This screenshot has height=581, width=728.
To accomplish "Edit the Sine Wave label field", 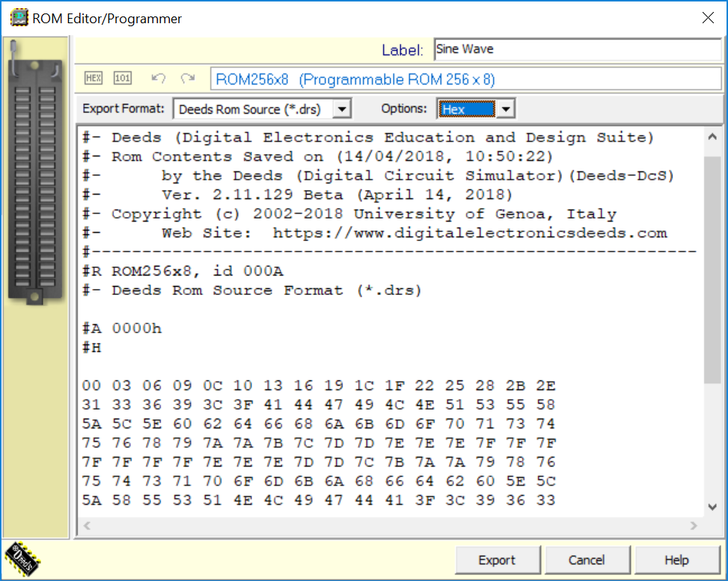I will click(x=577, y=49).
